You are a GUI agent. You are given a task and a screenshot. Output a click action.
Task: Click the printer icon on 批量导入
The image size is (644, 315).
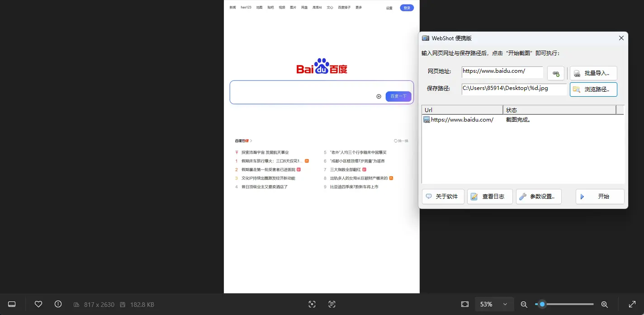click(x=577, y=73)
